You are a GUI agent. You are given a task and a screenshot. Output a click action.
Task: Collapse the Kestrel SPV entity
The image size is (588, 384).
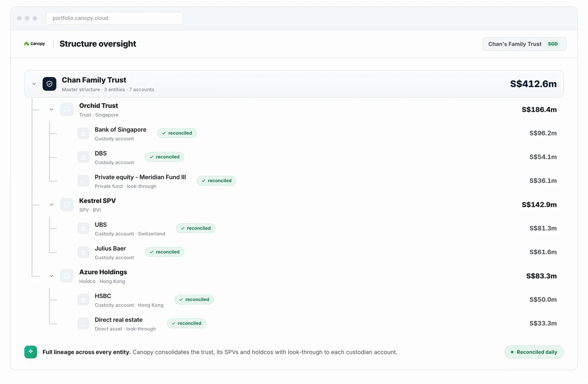(x=51, y=204)
